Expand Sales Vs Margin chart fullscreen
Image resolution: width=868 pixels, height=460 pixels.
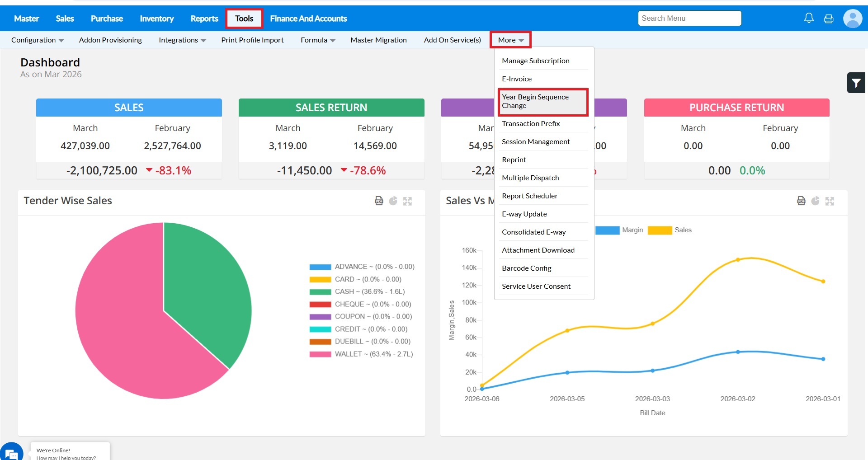pyautogui.click(x=830, y=201)
